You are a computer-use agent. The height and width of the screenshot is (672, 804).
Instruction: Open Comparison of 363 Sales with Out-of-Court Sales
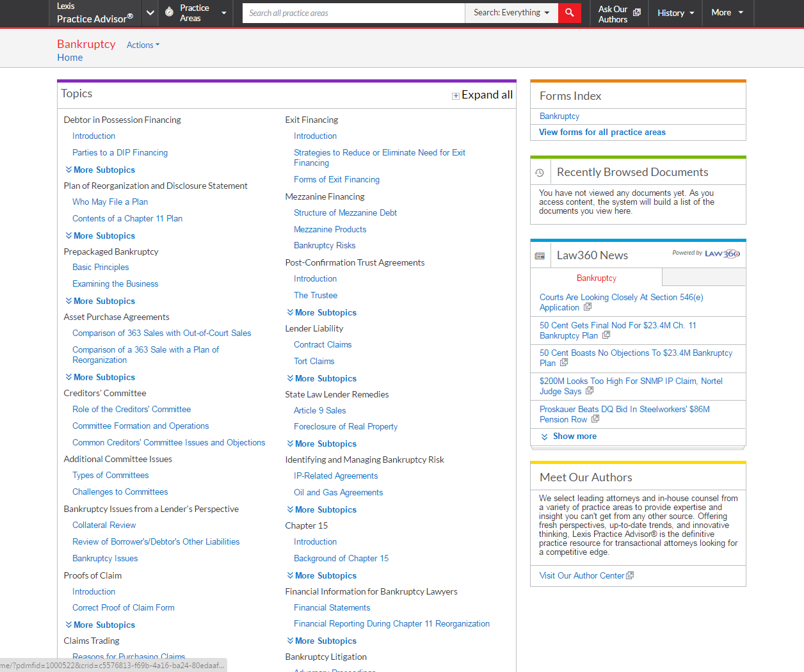click(x=161, y=333)
